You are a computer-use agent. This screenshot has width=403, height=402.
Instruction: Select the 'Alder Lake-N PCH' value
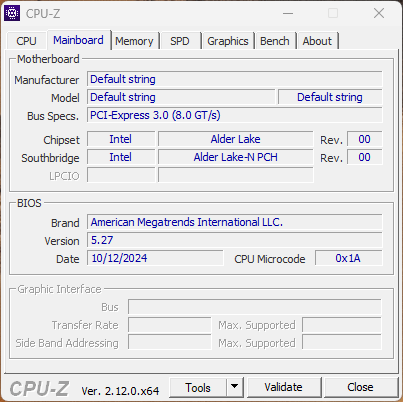coord(236,157)
